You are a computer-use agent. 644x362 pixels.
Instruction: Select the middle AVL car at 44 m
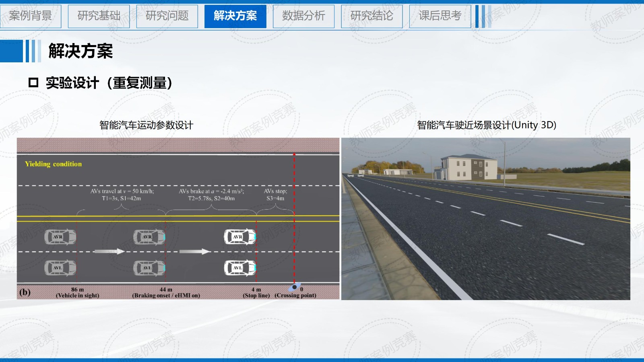149,268
